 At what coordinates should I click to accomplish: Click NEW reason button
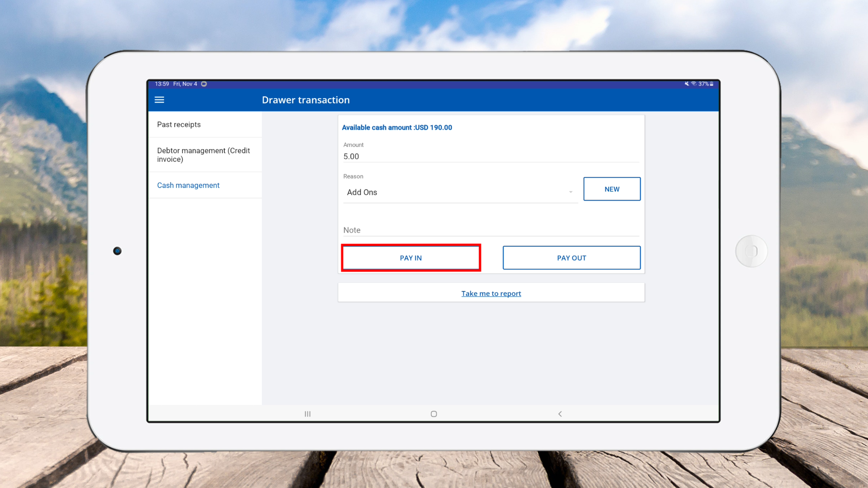click(612, 189)
